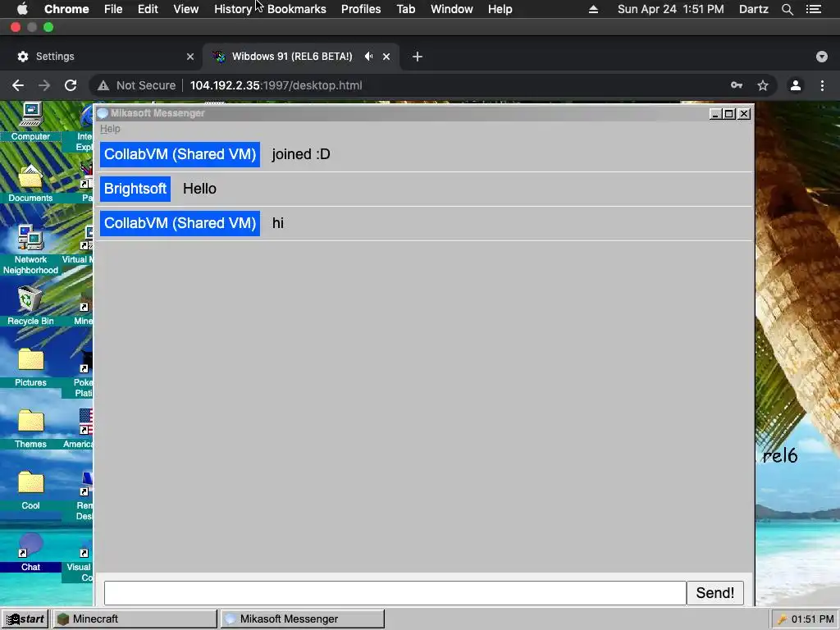The height and width of the screenshot is (630, 840).
Task: Open the Documents folder icon
Action: (x=30, y=183)
